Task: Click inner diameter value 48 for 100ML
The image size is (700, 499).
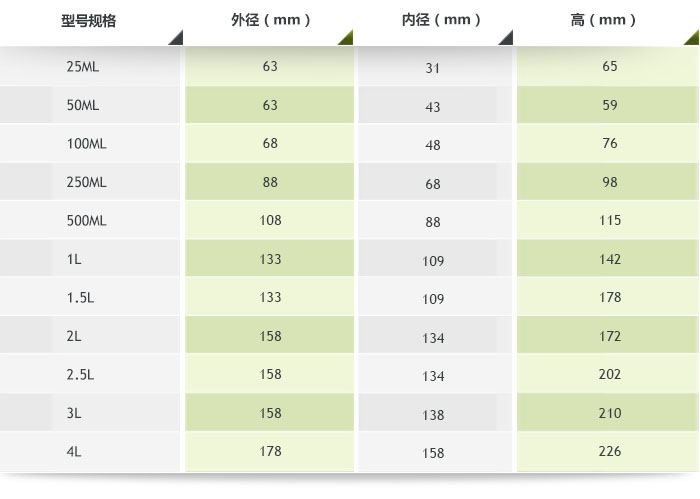Action: (x=433, y=145)
